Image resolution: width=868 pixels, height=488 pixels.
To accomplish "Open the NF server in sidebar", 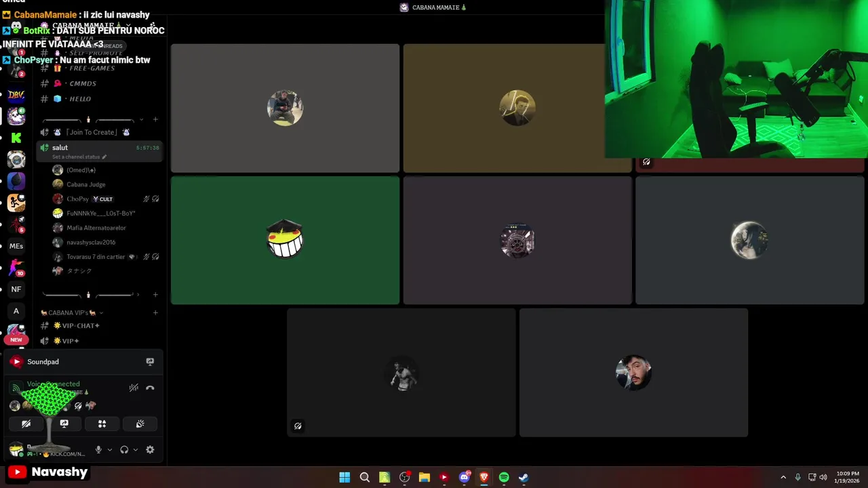I will (x=16, y=289).
